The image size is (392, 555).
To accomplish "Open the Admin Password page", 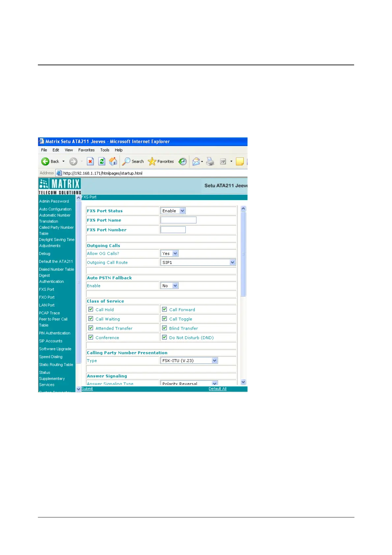I will (x=54, y=201).
